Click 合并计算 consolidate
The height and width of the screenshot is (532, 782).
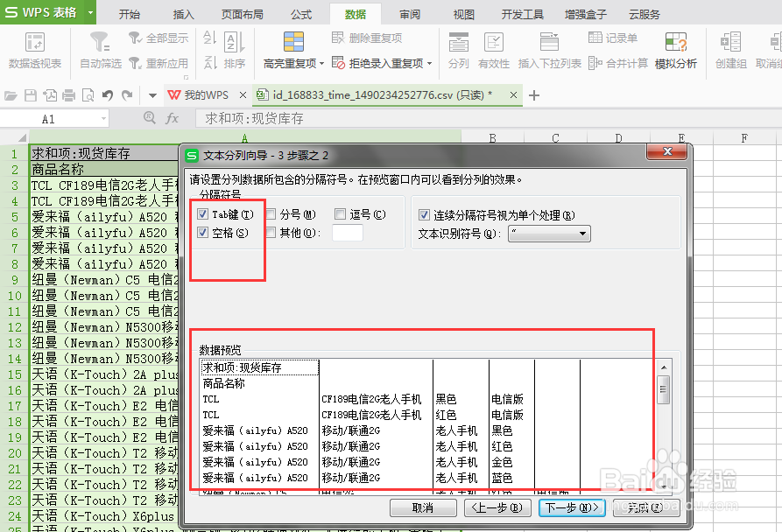[x=618, y=63]
